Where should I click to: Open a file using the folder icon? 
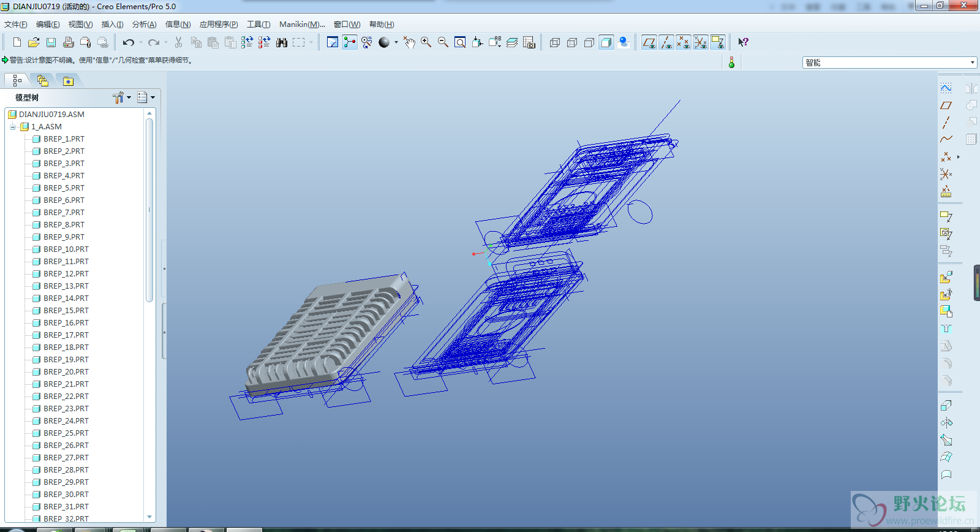coord(34,42)
